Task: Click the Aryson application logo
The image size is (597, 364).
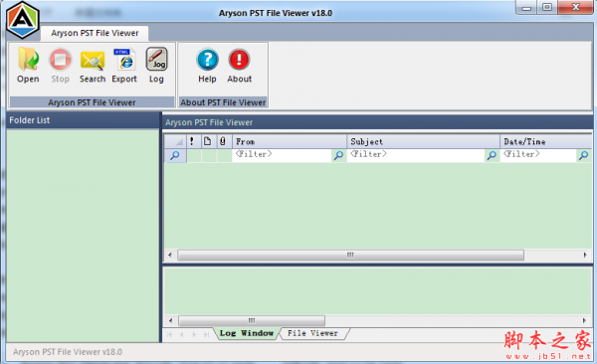Action: coord(23,20)
